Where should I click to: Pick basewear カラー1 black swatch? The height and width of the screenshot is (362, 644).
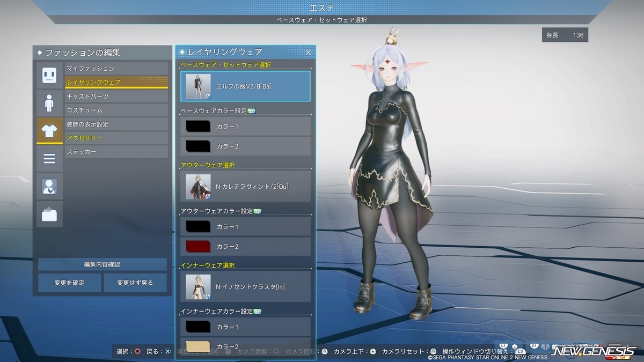click(x=198, y=127)
